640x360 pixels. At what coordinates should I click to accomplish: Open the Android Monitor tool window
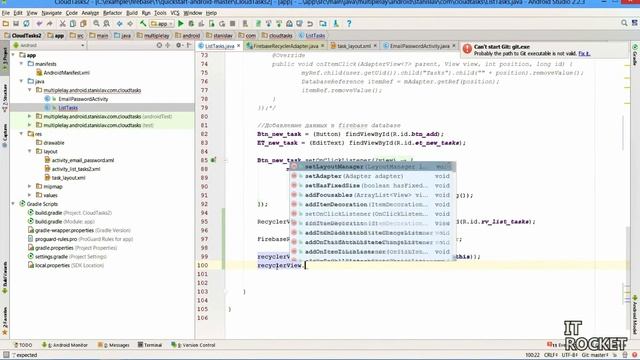[65, 345]
